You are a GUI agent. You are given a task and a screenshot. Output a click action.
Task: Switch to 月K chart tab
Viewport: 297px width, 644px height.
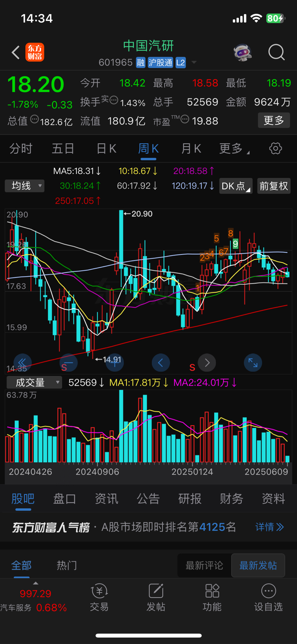tap(191, 148)
